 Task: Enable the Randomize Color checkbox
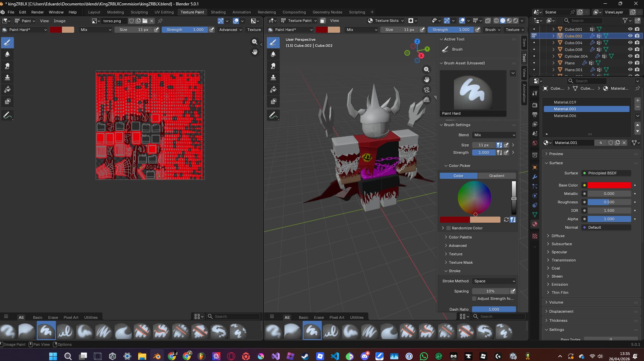click(x=448, y=228)
